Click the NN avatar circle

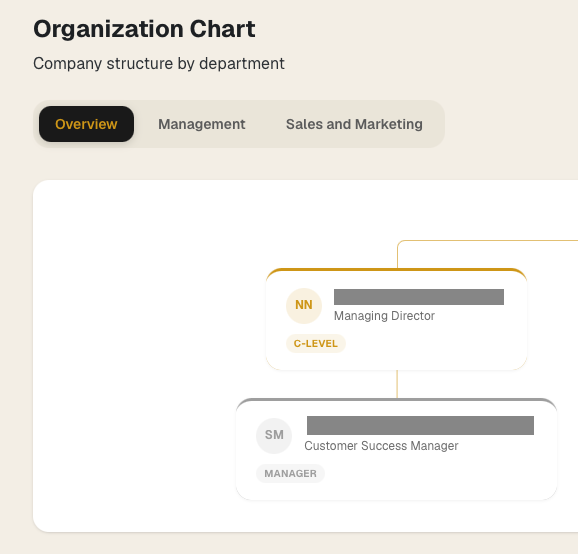coord(304,306)
